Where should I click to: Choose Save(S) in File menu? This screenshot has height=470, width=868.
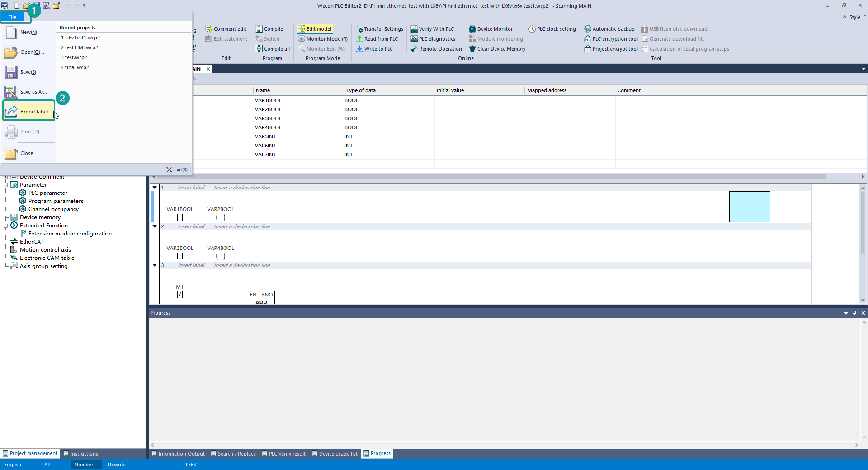pyautogui.click(x=28, y=72)
